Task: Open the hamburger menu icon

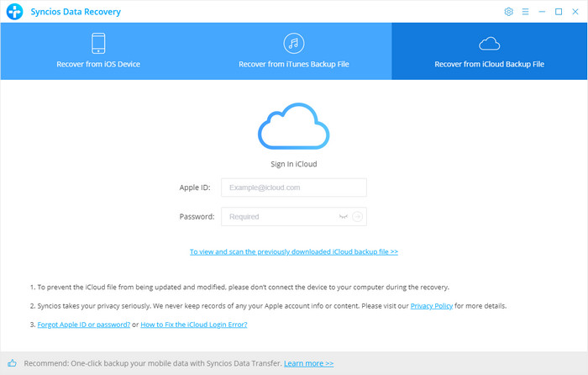Action: [525, 12]
